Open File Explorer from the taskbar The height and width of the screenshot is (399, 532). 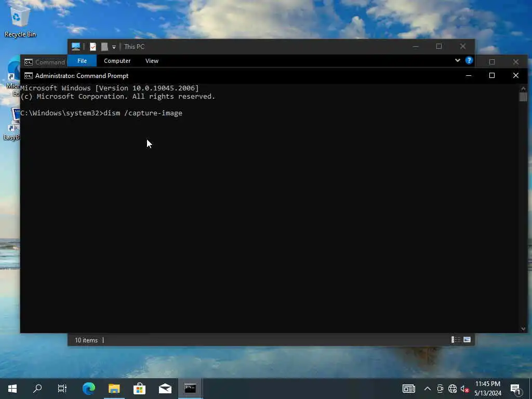pyautogui.click(x=114, y=389)
